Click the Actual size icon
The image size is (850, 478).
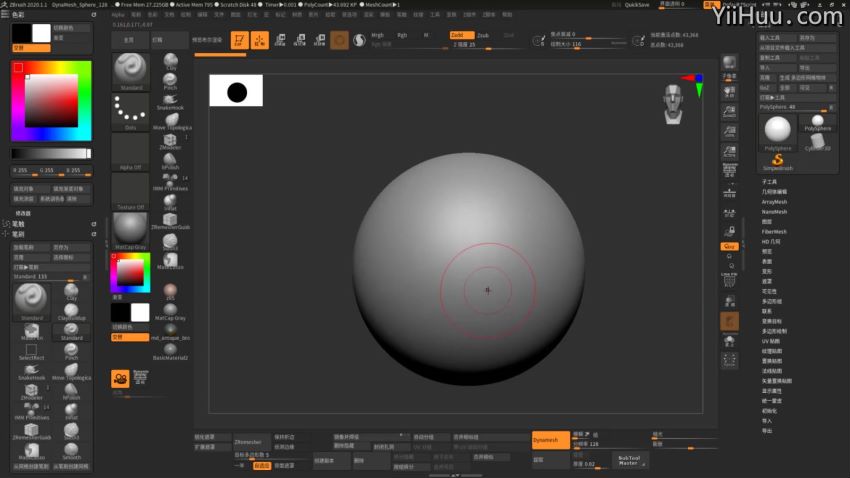click(730, 132)
